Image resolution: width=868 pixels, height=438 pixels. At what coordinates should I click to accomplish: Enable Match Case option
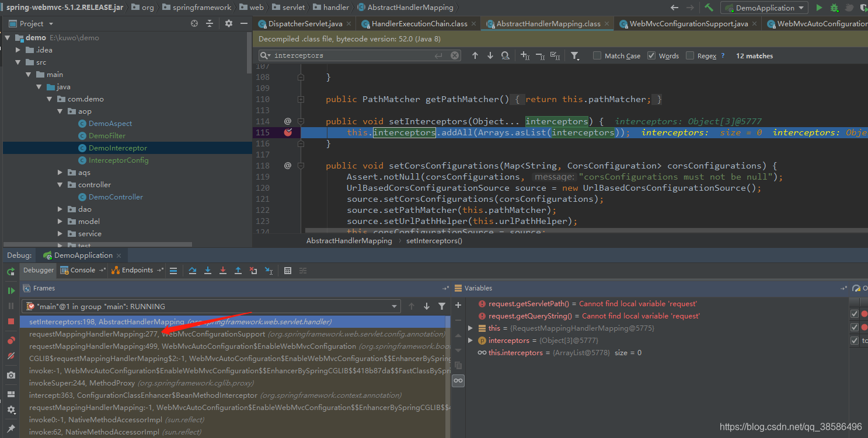point(597,56)
